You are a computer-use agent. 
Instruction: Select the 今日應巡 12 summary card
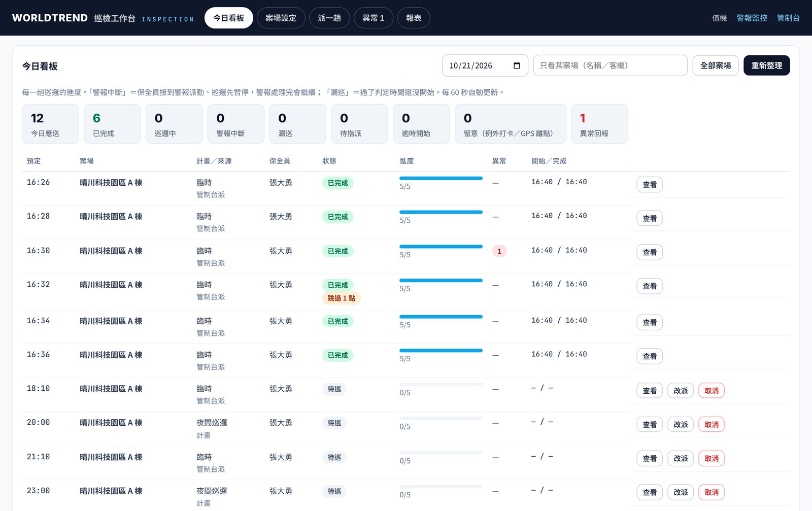(50, 124)
